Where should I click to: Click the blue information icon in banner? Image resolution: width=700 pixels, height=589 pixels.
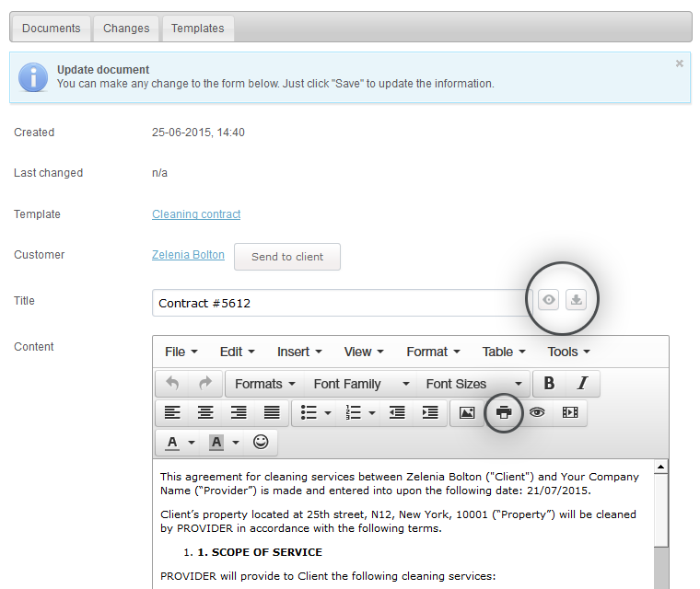[x=33, y=77]
